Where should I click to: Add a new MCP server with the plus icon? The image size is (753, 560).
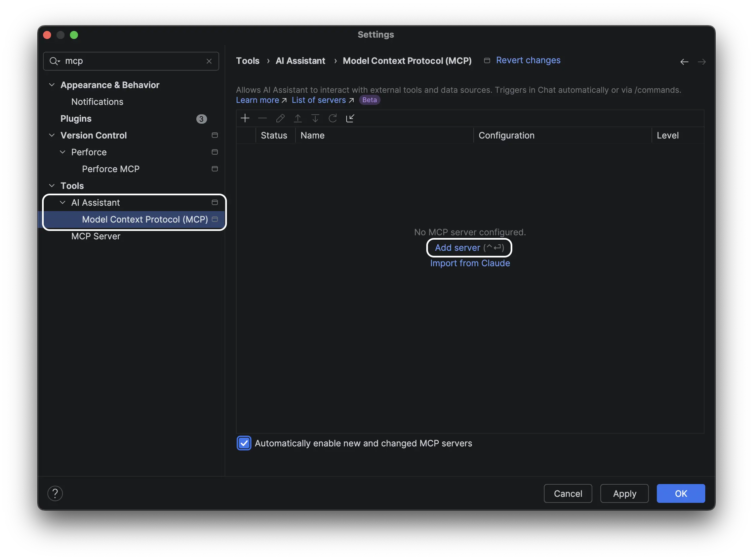coord(245,118)
